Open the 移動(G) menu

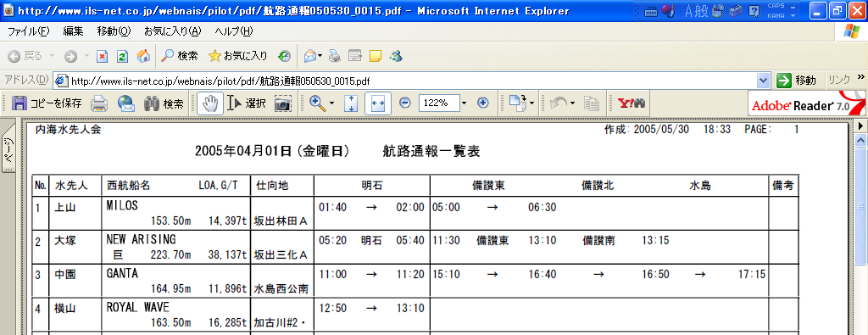(x=114, y=31)
